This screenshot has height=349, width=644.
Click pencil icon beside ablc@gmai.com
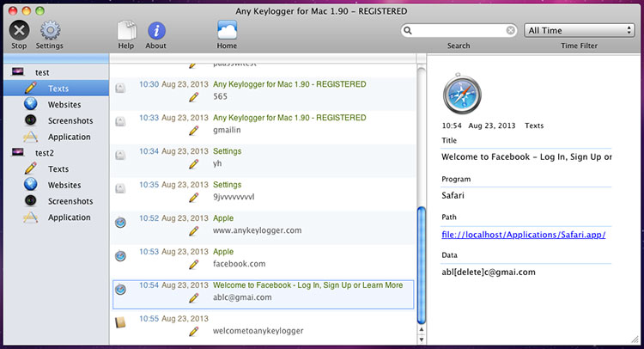click(x=193, y=297)
